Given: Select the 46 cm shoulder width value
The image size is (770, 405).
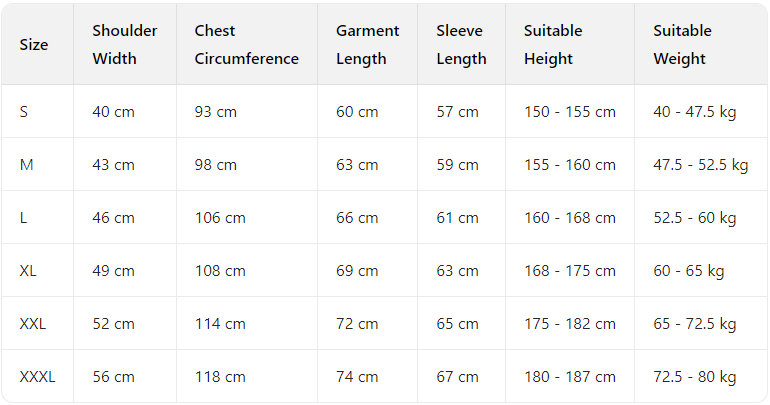Looking at the screenshot, I should click(113, 218).
